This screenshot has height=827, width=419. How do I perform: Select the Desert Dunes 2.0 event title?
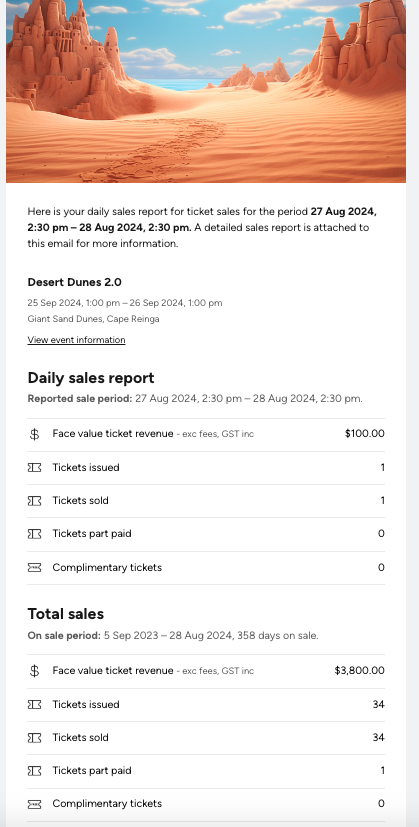(x=74, y=282)
